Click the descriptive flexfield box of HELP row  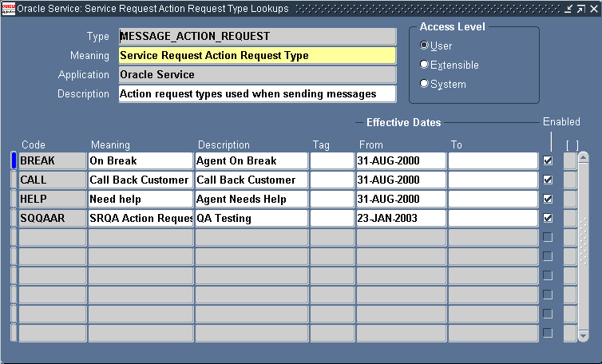[x=570, y=199]
